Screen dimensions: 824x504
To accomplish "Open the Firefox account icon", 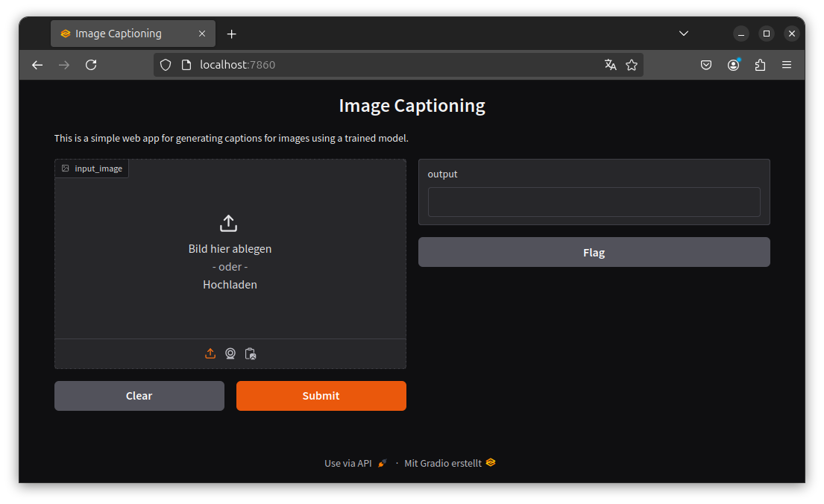I will tap(733, 65).
